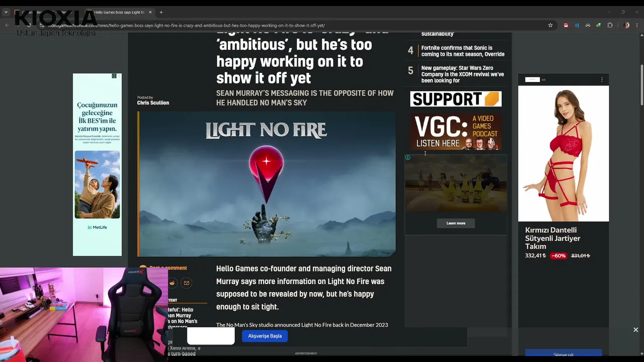Select the '332,41 ₺' discounted price
Viewport: 644px width, 362px height.
click(x=535, y=255)
